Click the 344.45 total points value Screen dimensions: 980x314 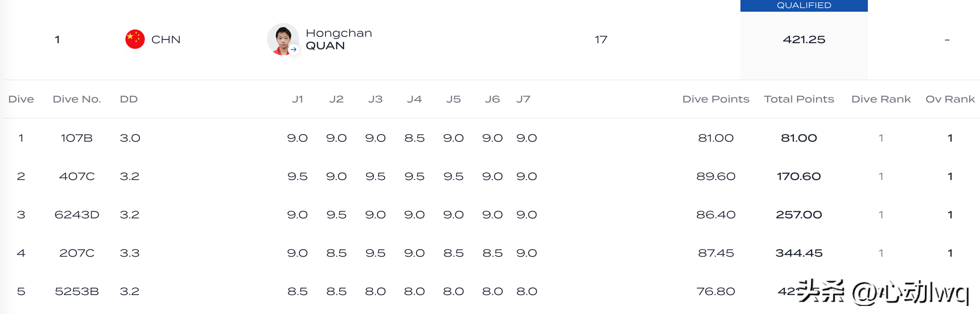[x=799, y=253]
